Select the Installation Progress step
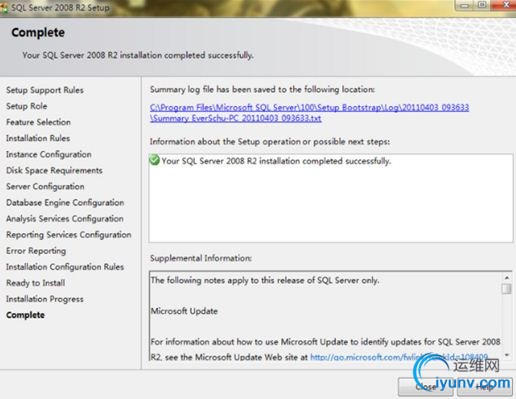 click(x=45, y=299)
